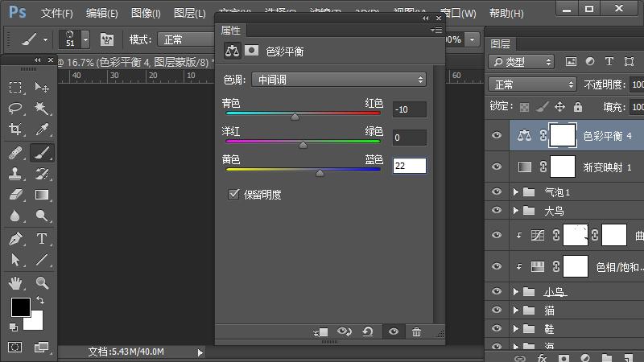This screenshot has height=362, width=644.
Task: Select the Clone Stamp tool
Action: click(x=15, y=174)
